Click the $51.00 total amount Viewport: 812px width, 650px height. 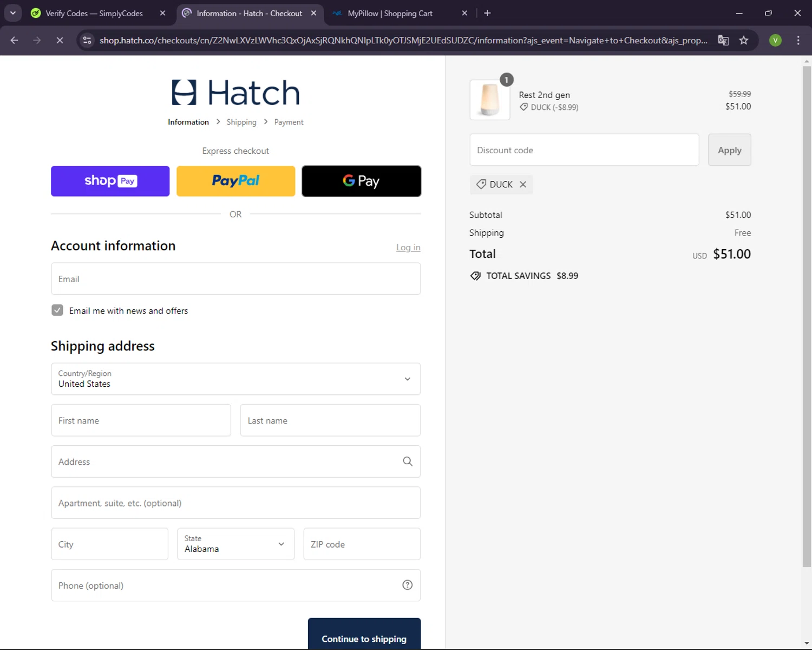click(x=732, y=254)
